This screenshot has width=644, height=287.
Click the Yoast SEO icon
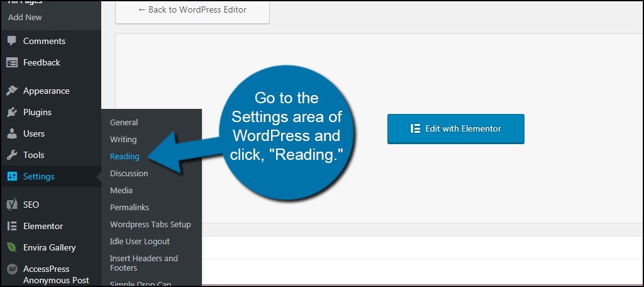12,205
